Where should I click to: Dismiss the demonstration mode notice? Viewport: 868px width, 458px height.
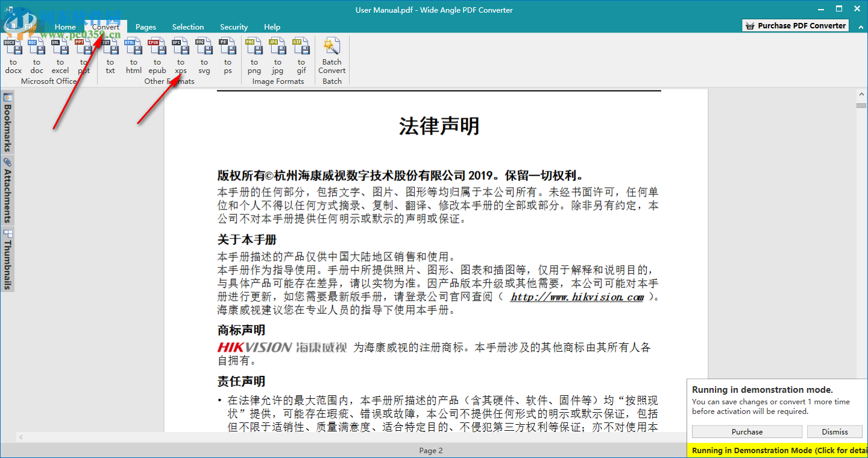835,431
